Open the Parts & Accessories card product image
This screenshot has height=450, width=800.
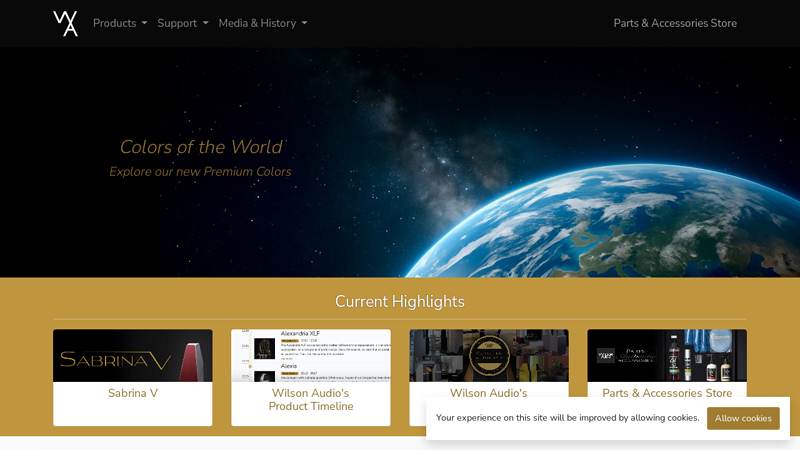[666, 356]
